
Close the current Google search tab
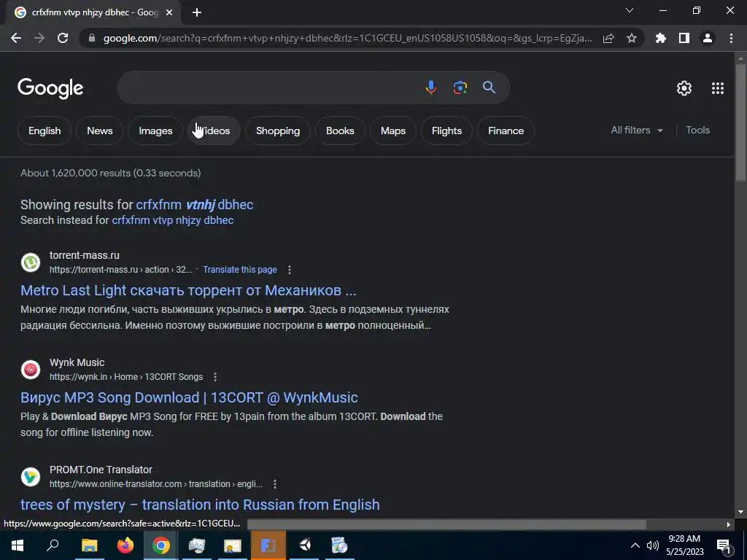[x=169, y=12]
